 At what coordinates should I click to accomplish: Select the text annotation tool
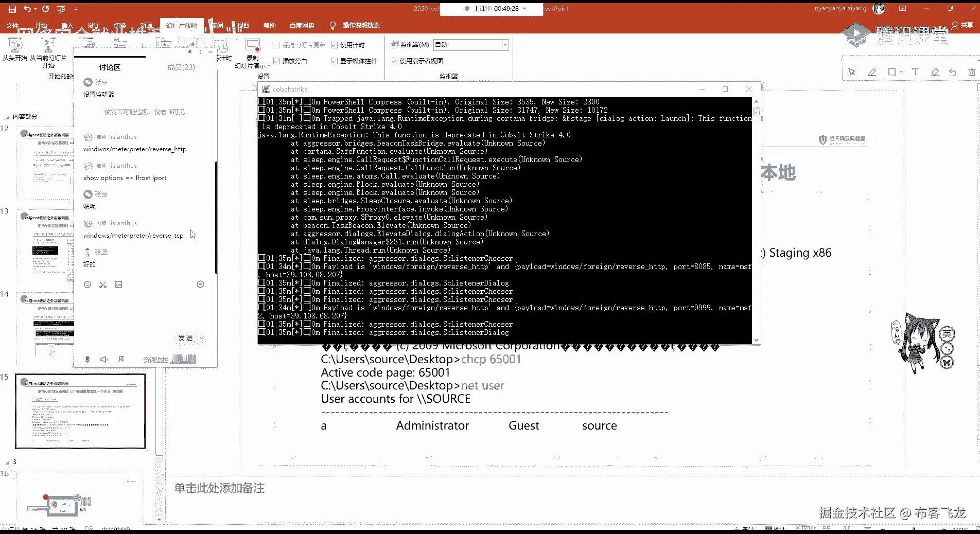pos(916,72)
